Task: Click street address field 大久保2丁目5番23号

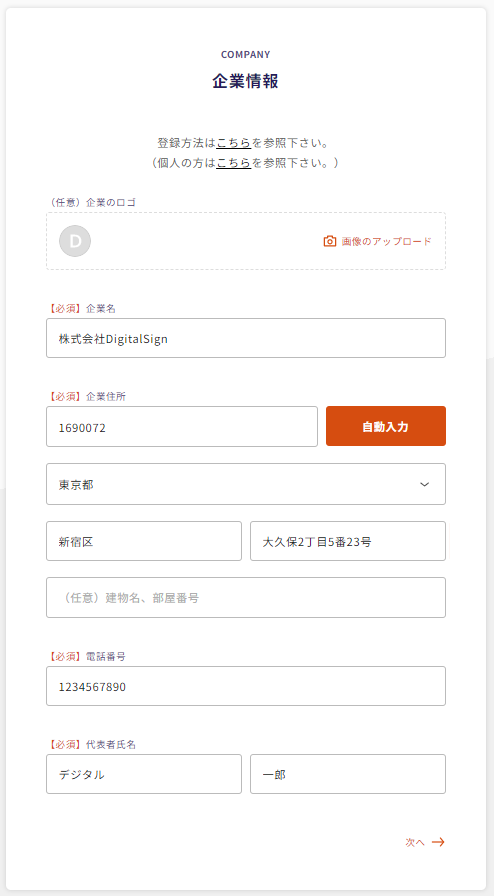Action: coord(348,541)
